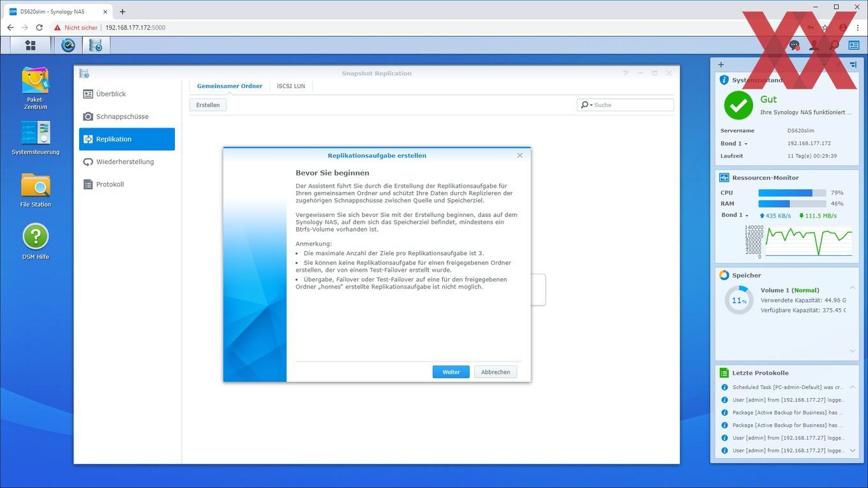868x488 pixels.
Task: Open the DSM main menu grid icon
Action: 30,45
